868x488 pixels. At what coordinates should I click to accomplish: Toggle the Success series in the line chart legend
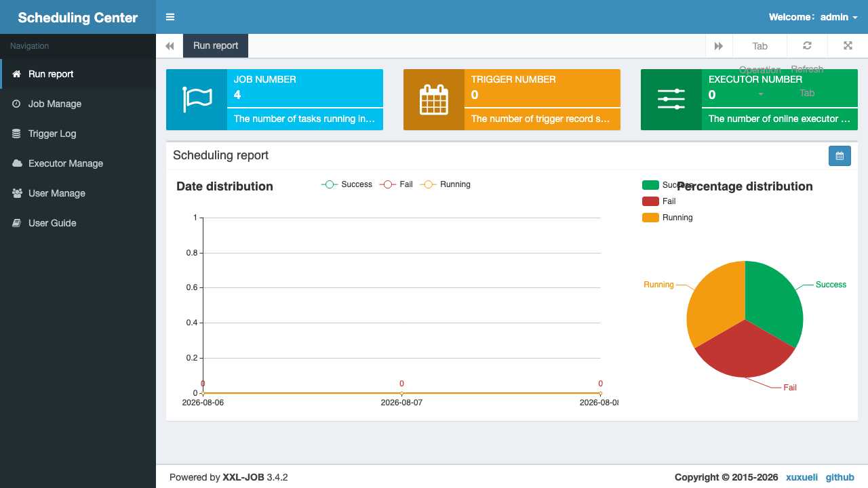pos(347,184)
